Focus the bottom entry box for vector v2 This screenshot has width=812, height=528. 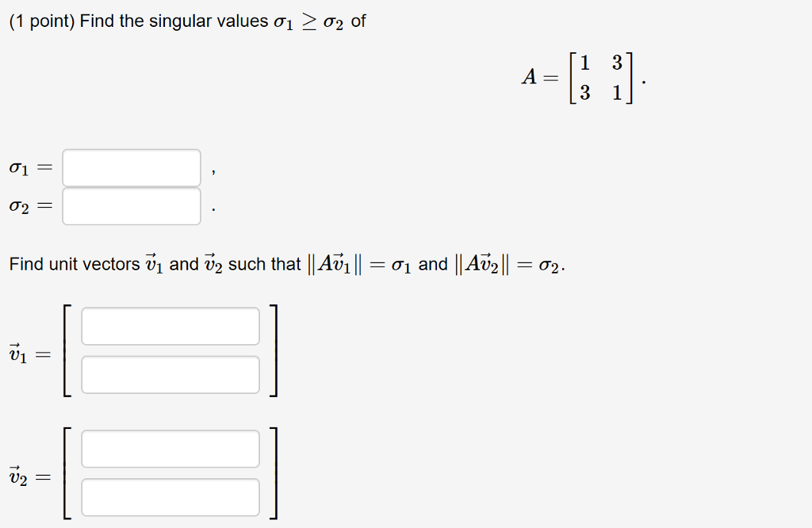[x=170, y=497]
